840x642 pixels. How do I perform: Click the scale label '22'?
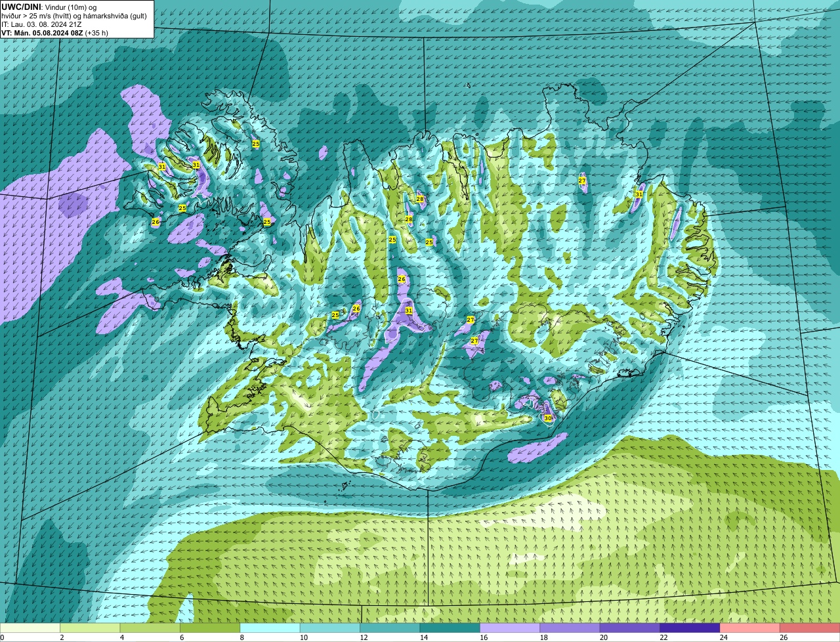[x=663, y=637]
